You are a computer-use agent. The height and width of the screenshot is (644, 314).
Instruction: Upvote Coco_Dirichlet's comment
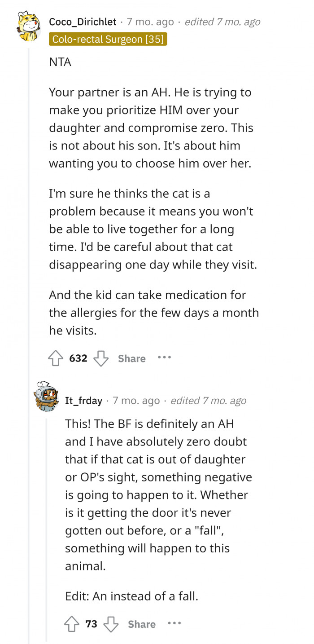[x=56, y=358]
